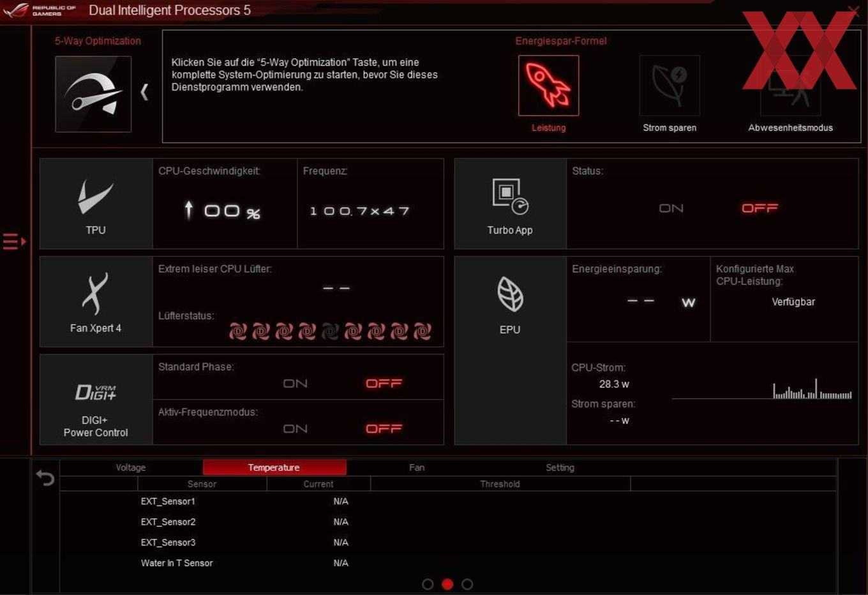The image size is (868, 595).
Task: Click the 5-Way Optimization label
Action: point(98,41)
